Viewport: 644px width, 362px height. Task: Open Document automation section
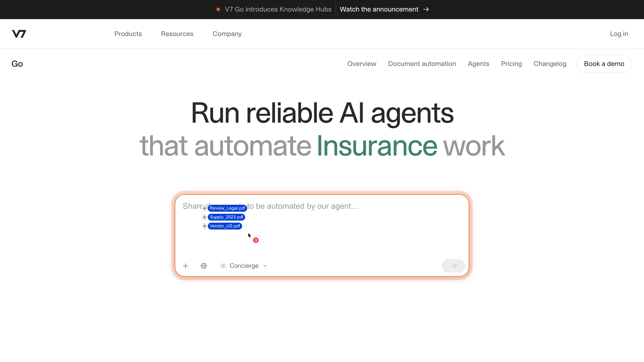422,64
